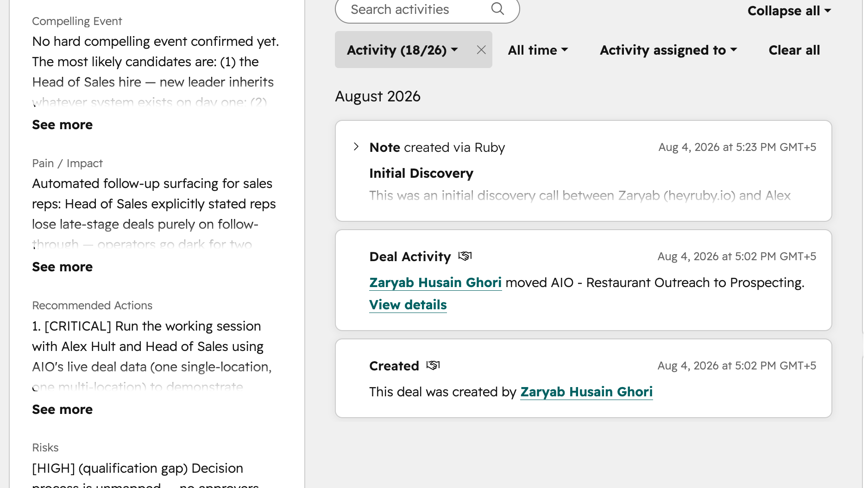868x488 pixels.
Task: Open Zaryab Husain Ghori link in Created card
Action: (586, 392)
